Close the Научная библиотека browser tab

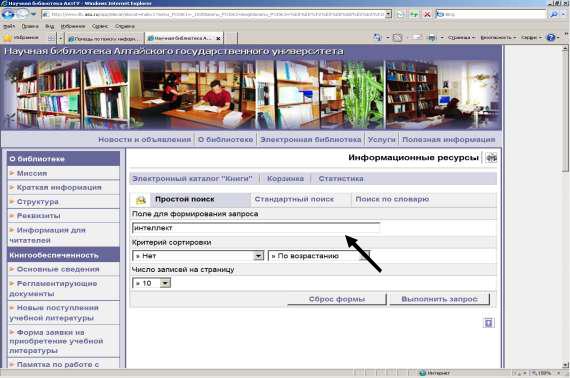[x=218, y=38]
